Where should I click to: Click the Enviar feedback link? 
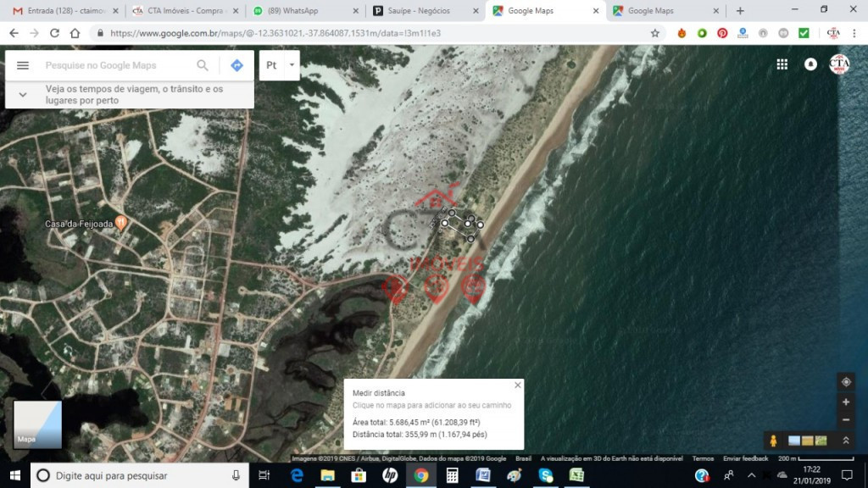[745, 458]
